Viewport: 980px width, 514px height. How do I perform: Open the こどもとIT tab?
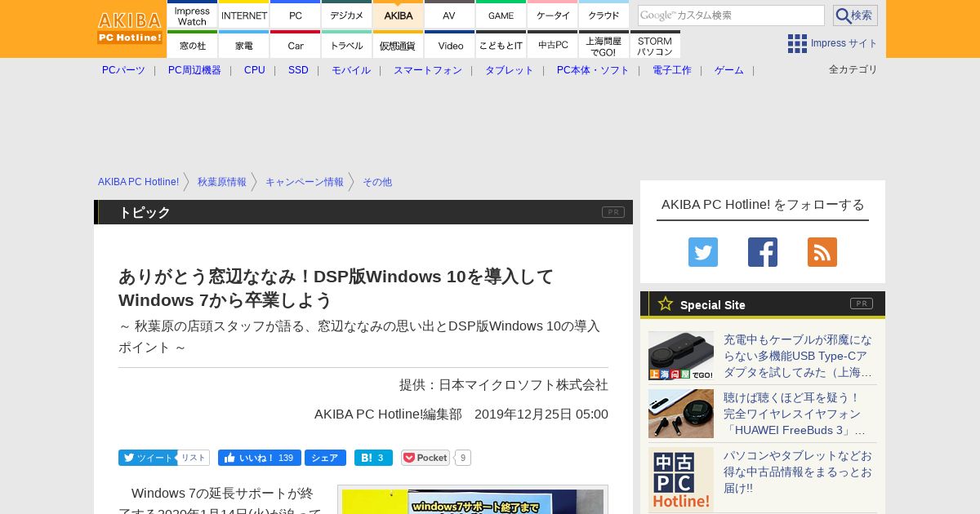coord(501,44)
